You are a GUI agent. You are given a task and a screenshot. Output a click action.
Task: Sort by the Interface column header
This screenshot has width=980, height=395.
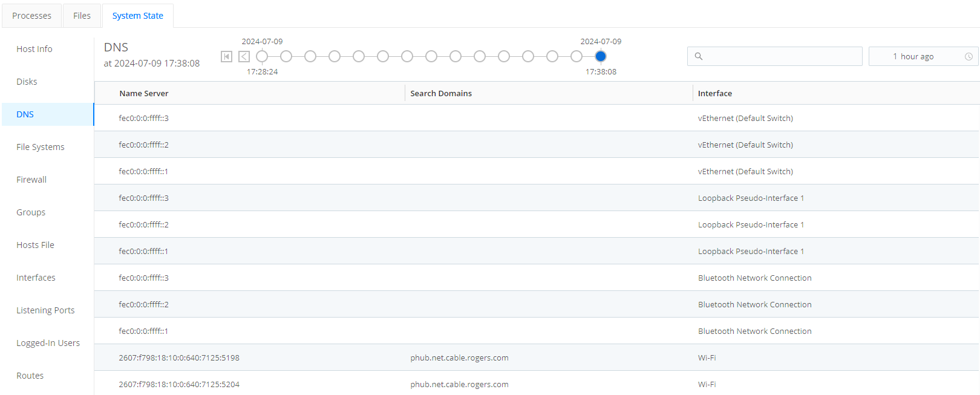715,93
